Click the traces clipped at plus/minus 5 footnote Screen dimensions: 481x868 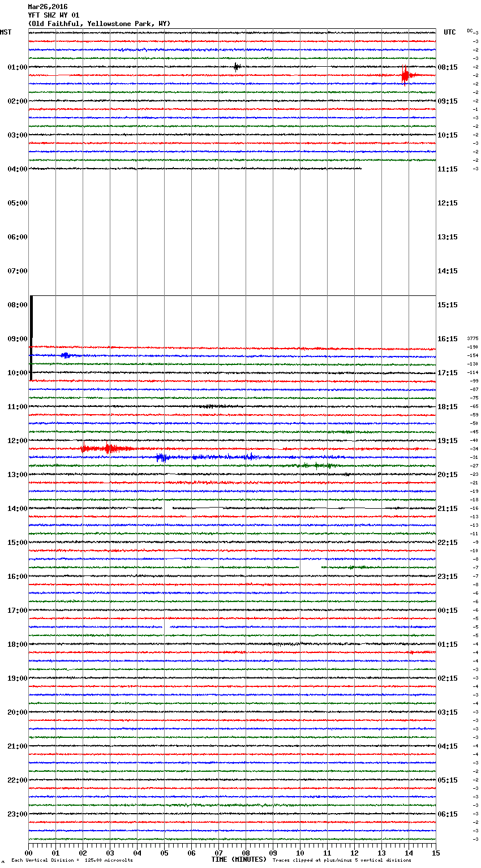coord(342,860)
